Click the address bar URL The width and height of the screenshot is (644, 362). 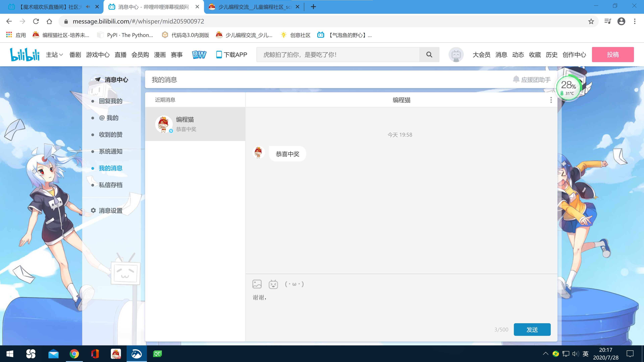[x=138, y=21]
